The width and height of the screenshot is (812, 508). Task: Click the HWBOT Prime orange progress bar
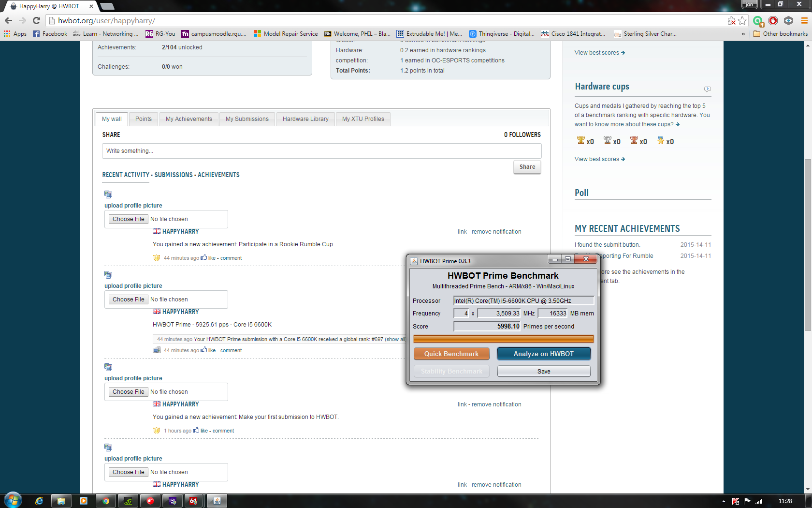503,339
